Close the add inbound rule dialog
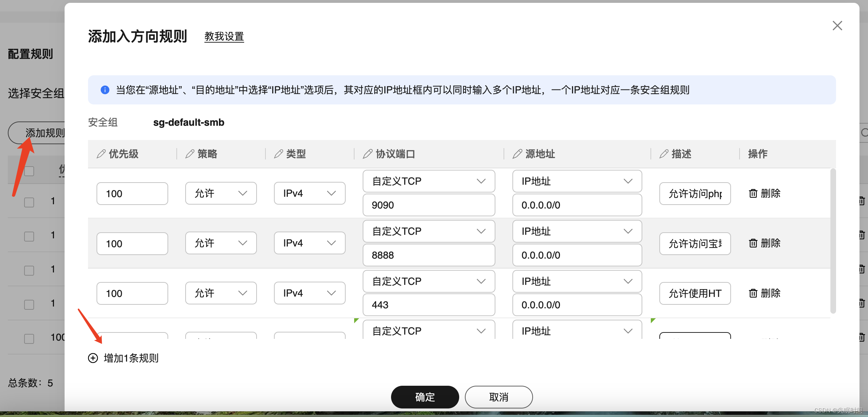 point(837,26)
